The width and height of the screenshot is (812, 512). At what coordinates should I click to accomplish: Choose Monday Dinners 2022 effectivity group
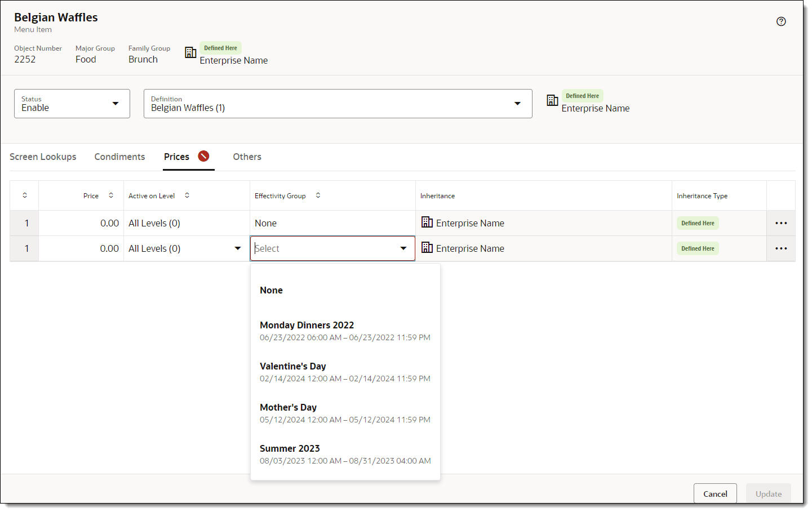345,331
